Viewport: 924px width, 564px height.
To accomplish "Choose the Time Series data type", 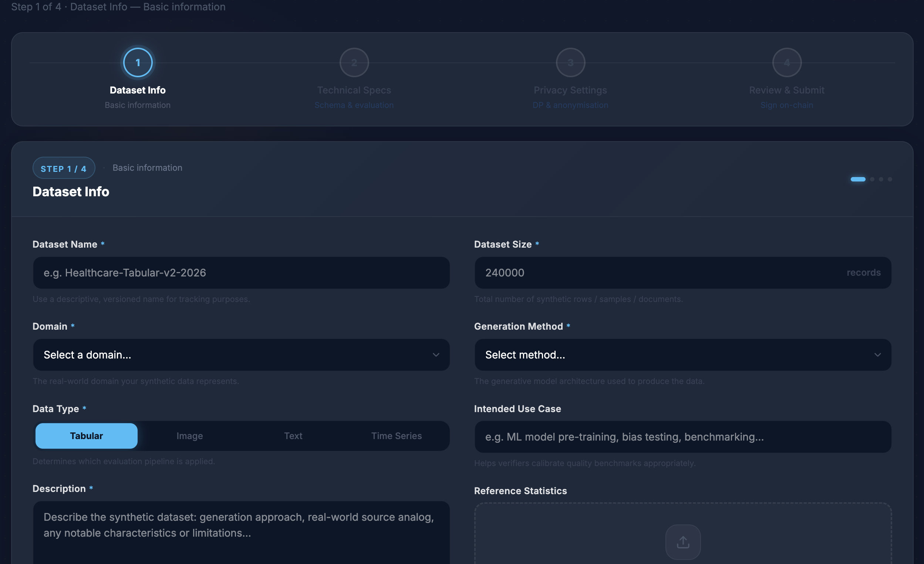I will (397, 436).
